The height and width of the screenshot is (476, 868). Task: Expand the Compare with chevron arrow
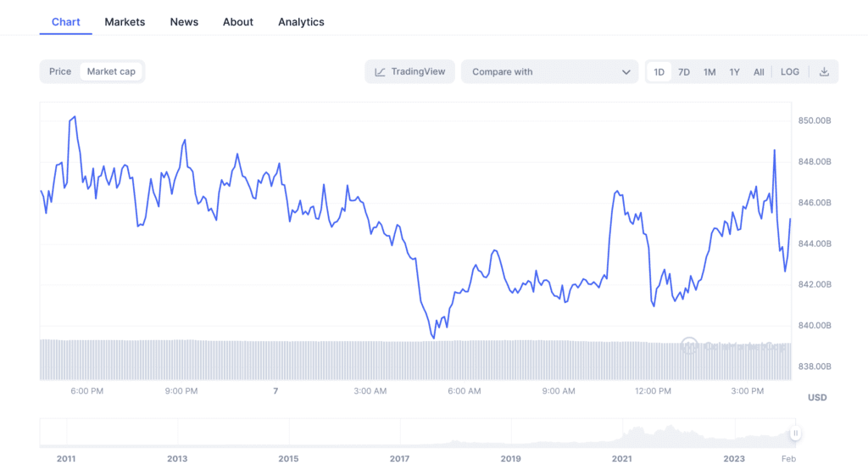(x=626, y=72)
